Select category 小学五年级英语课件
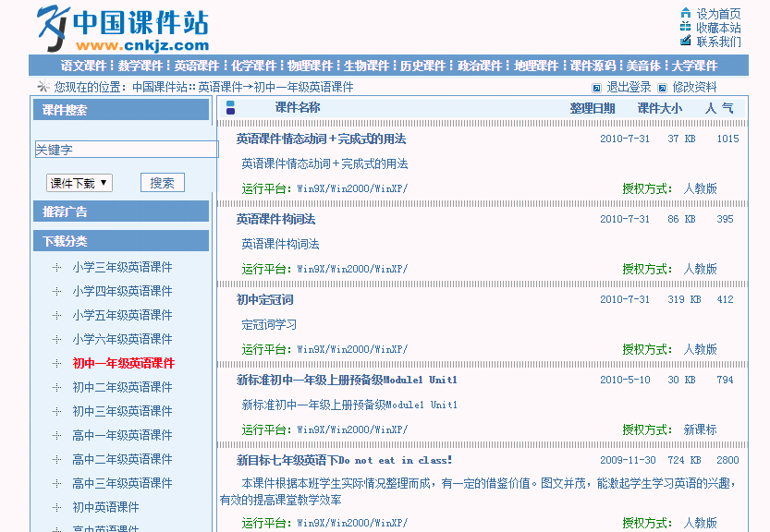This screenshot has width=770, height=532. click(122, 316)
